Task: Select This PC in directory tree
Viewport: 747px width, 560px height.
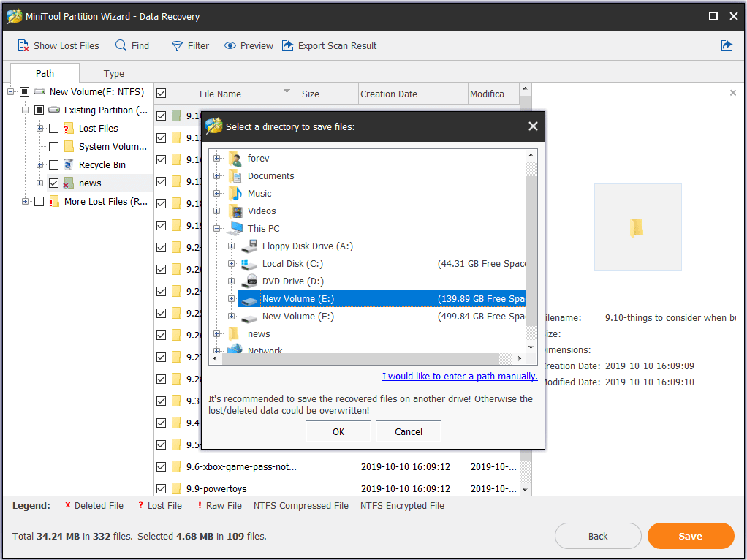Action: pos(254,228)
